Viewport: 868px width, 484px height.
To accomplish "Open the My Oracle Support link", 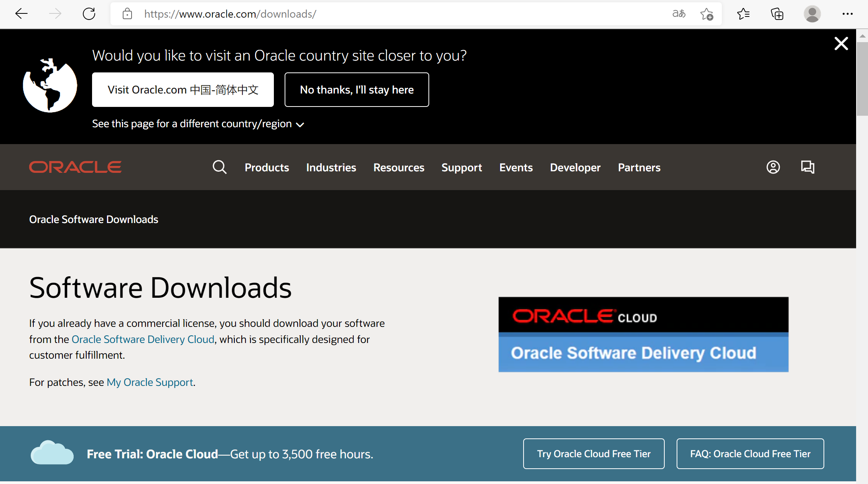I will click(x=150, y=382).
